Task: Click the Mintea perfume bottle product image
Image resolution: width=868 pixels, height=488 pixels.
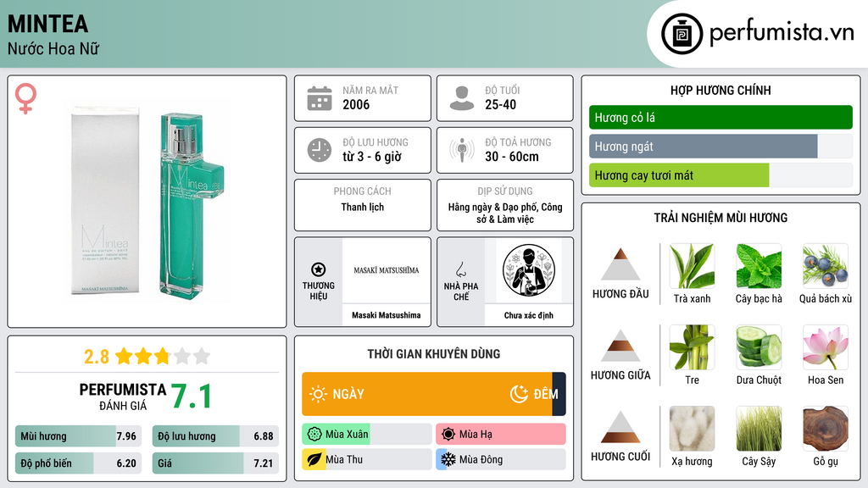Action: [147, 202]
